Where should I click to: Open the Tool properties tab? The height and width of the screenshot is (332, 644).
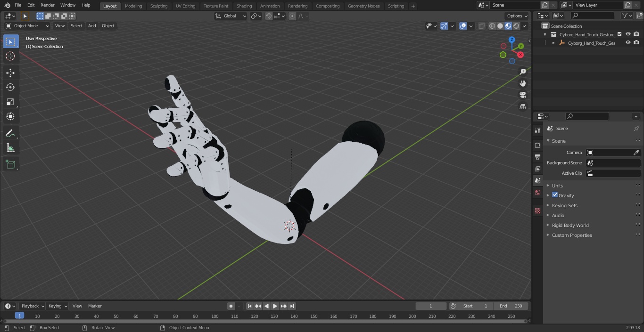pos(537,130)
